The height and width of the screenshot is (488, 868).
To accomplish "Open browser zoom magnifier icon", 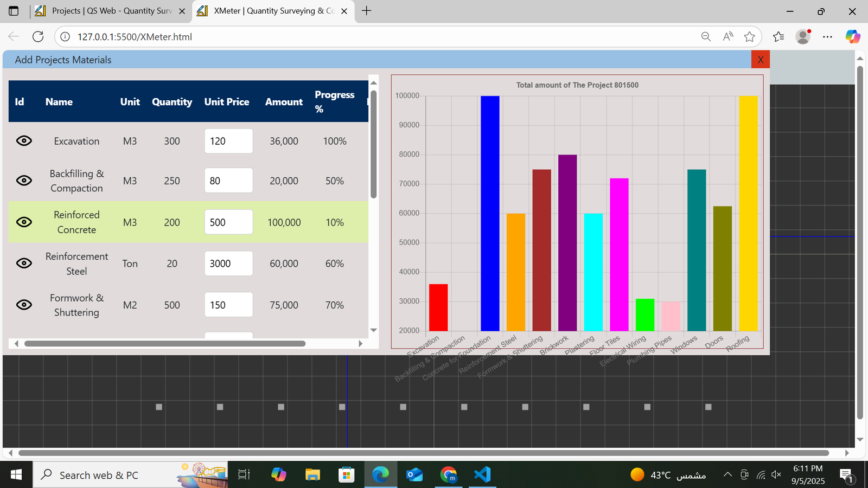I will 706,37.
